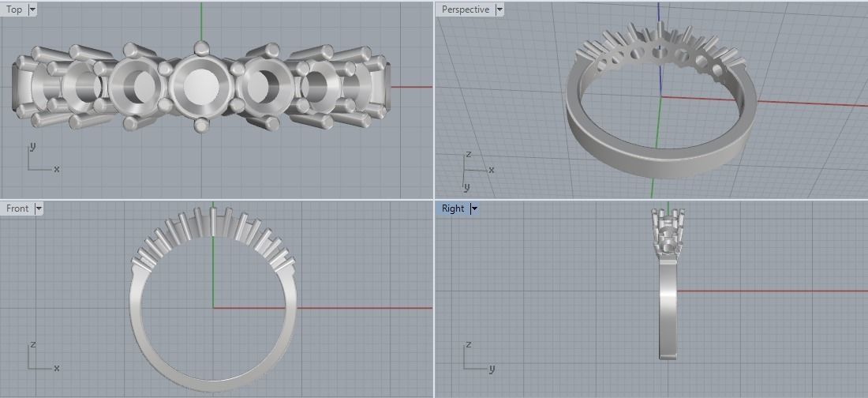Activate the Top viewport title label
Screen dimensions: 868x398
point(14,9)
